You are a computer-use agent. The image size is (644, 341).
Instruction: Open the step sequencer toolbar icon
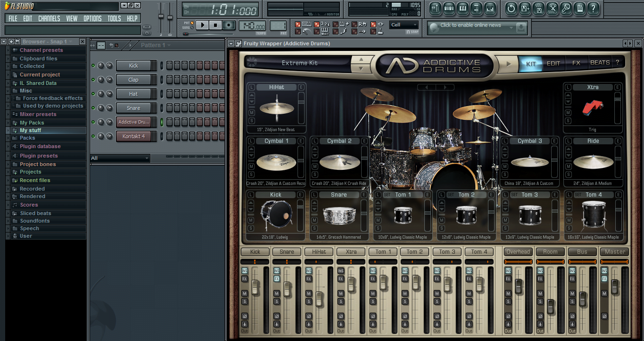[449, 8]
